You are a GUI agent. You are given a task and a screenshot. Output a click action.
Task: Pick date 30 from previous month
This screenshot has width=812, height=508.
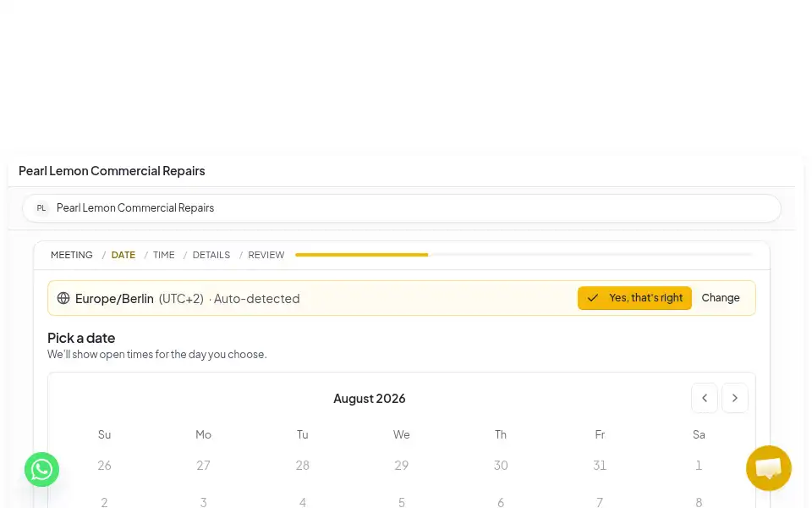point(501,466)
